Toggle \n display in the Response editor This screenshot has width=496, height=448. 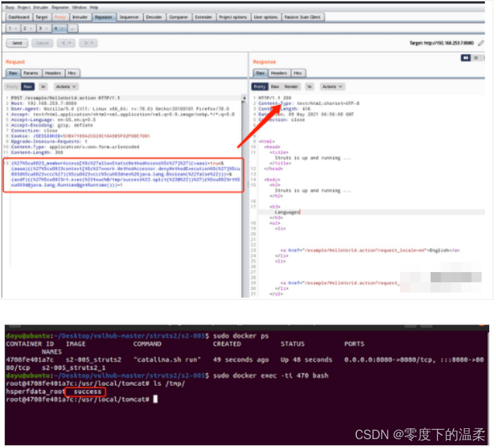(310, 87)
